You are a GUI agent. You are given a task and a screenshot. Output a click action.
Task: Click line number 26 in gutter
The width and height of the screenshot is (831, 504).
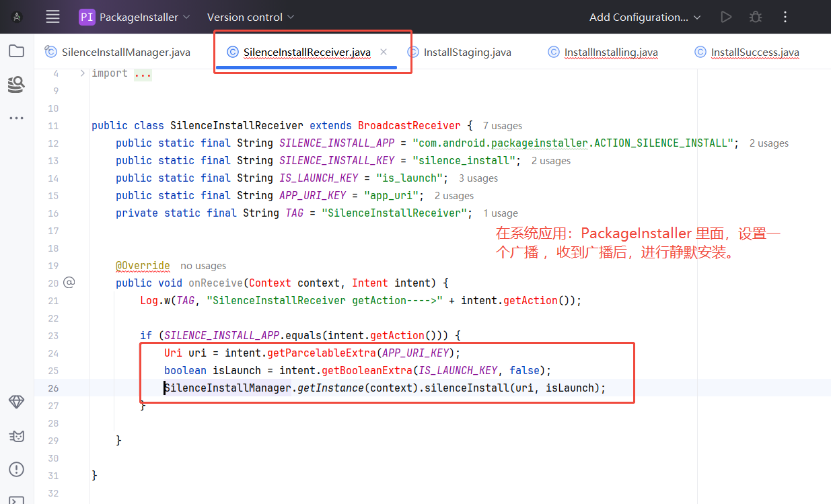(53, 388)
